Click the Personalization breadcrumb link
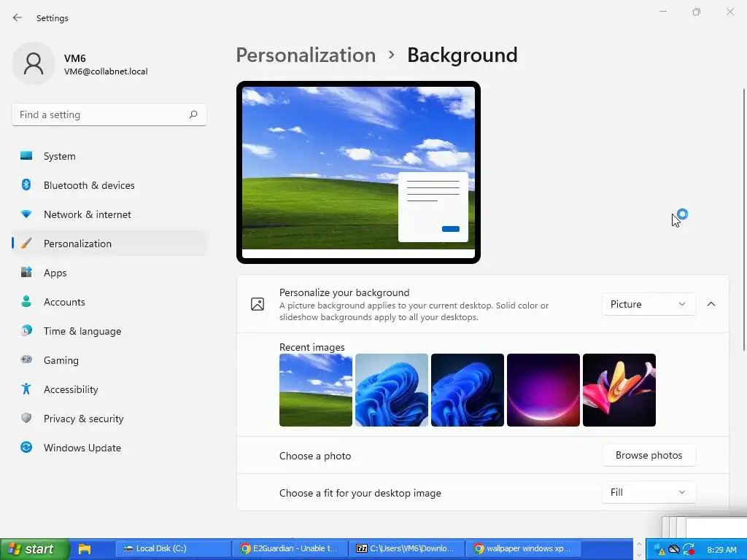Screen dimensions: 747x560 click(x=306, y=55)
